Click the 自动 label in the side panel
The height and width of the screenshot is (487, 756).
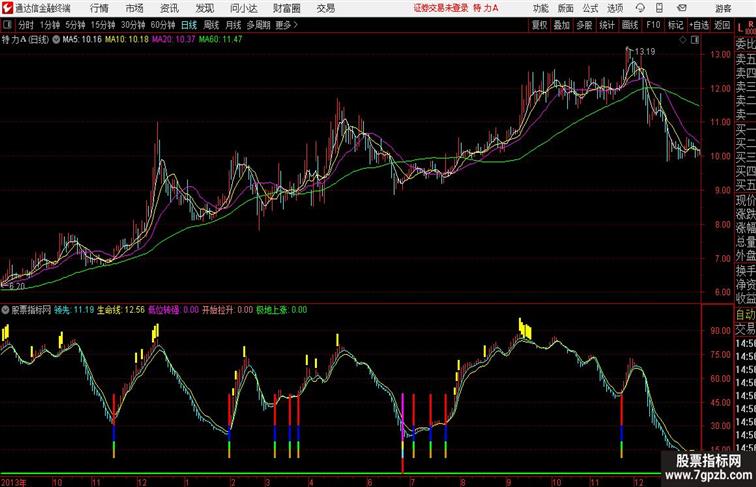click(x=745, y=315)
